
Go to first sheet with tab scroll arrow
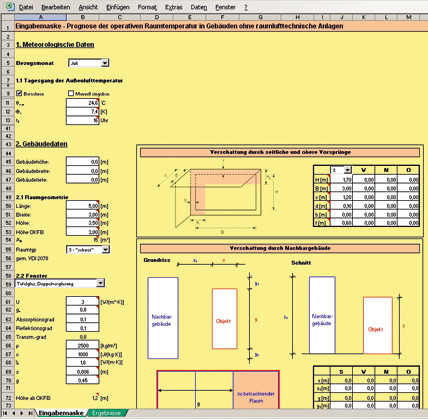coord(5,413)
